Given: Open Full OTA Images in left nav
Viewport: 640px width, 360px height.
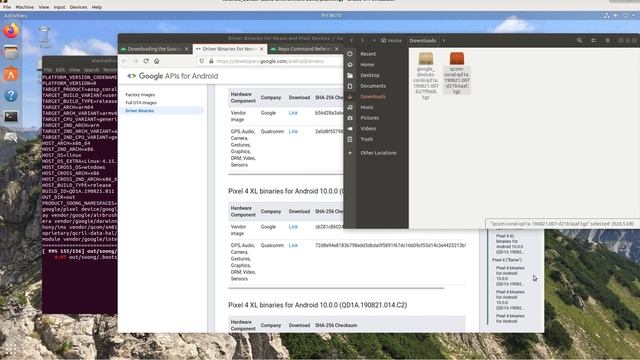Looking at the screenshot, I should [x=141, y=103].
